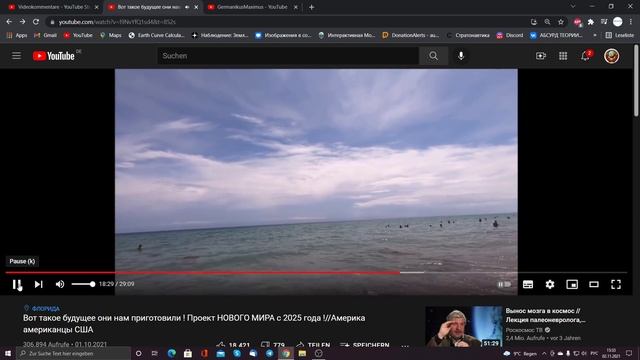This screenshot has width=640, height=360.
Task: Go back in browser history
Action: click(x=9, y=22)
